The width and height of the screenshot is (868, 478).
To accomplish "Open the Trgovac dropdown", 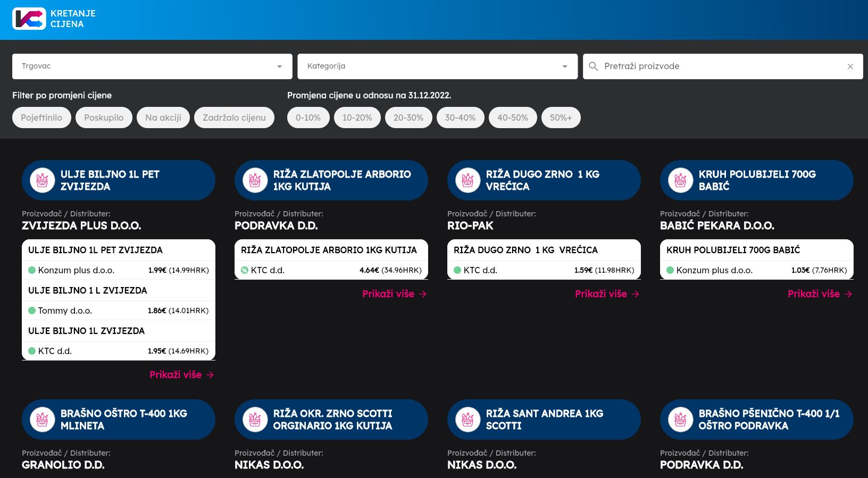I will pos(152,66).
